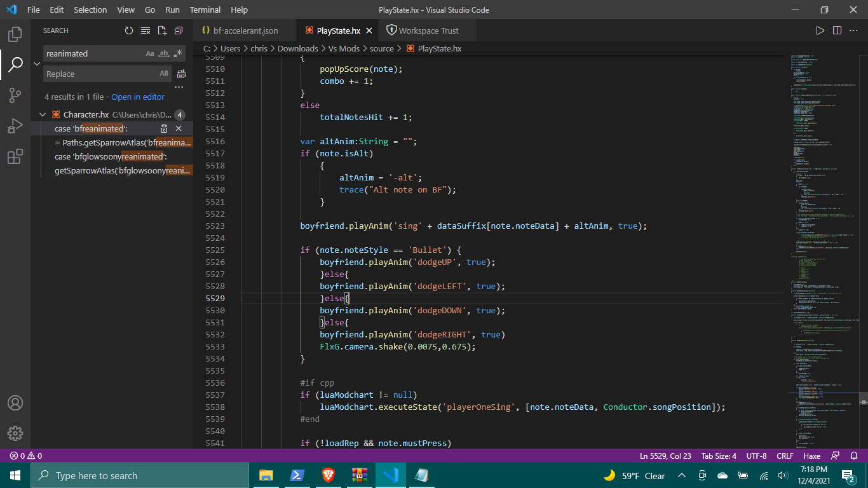868x488 pixels.
Task: Show hidden icons in the system tray
Action: click(681, 475)
